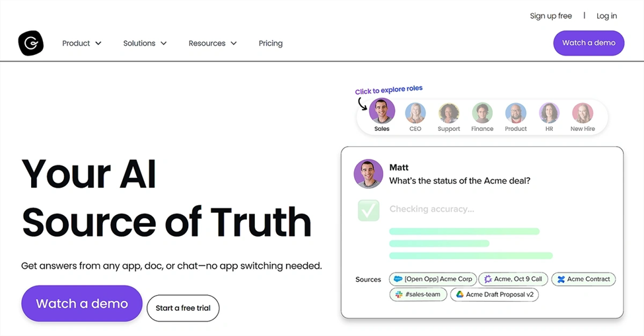Viewport: 644px width, 336px height.
Task: Open the Solutions dropdown menu
Action: pos(145,43)
